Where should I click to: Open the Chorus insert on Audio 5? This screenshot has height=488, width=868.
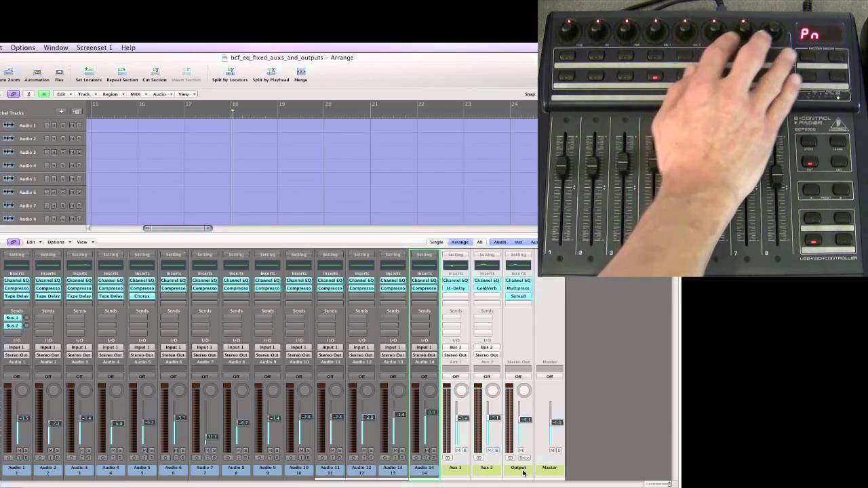click(142, 296)
